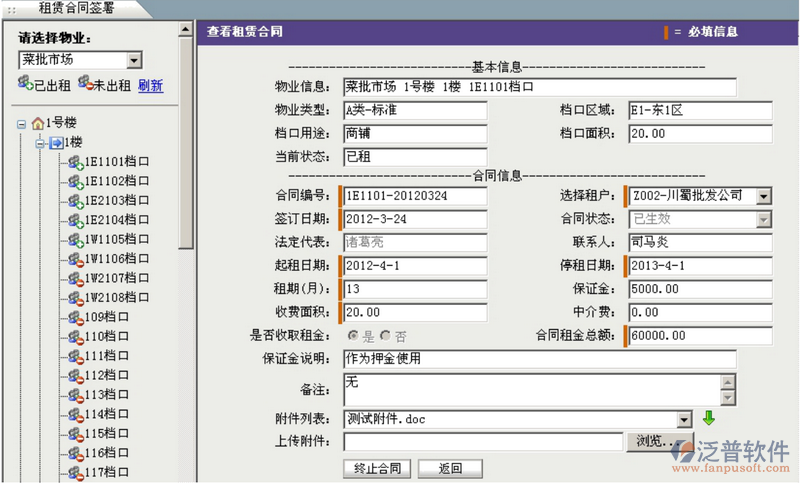Click the stall icon next to 1W2107档口

[74, 278]
